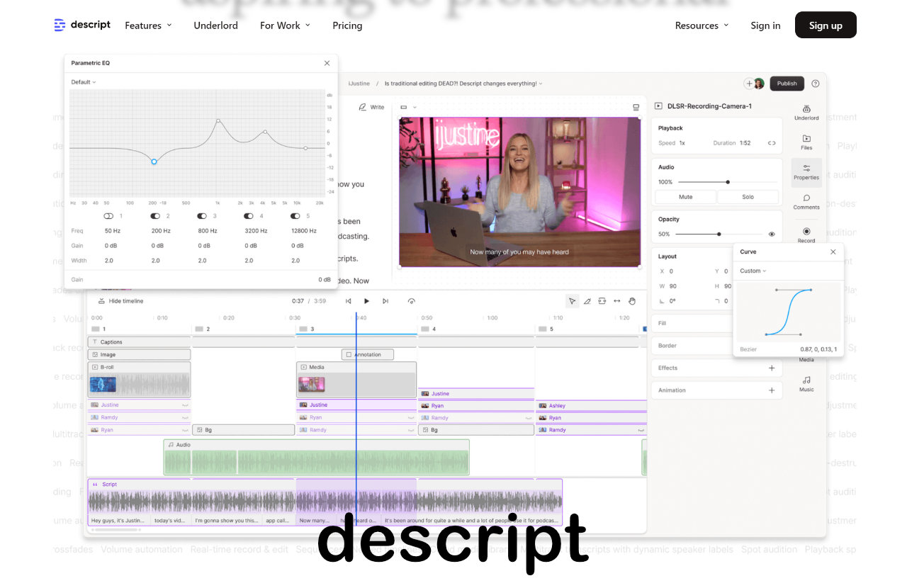907x588 pixels.
Task: Toggle opacity visibility eye icon
Action: point(772,234)
